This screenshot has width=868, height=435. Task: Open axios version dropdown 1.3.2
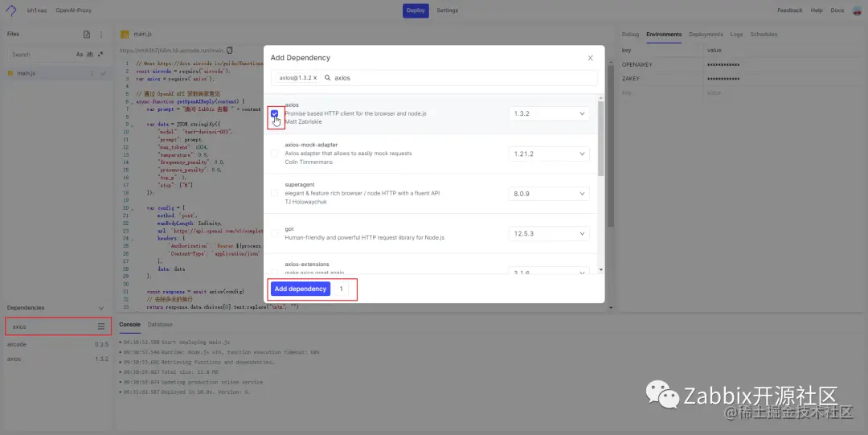point(549,113)
